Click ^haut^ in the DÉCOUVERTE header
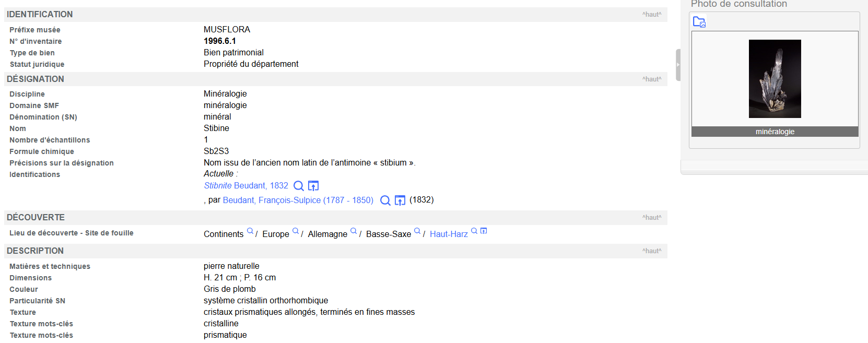The width and height of the screenshot is (868, 343). (652, 218)
